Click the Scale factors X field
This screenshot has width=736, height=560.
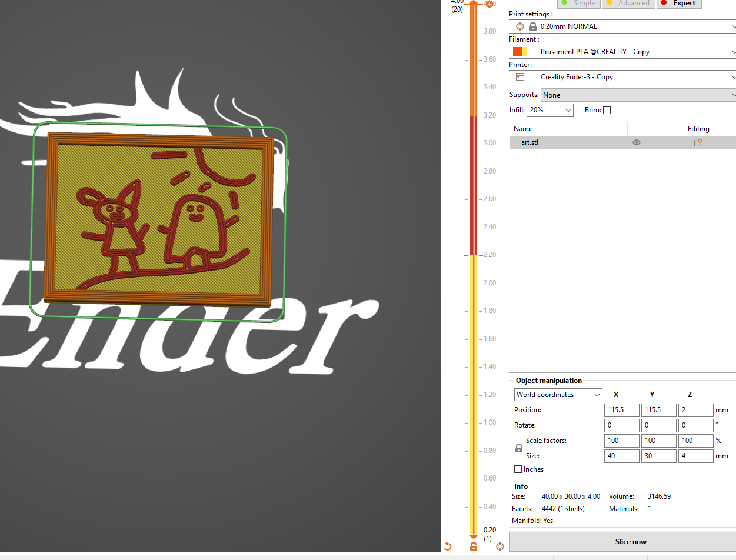[622, 441]
